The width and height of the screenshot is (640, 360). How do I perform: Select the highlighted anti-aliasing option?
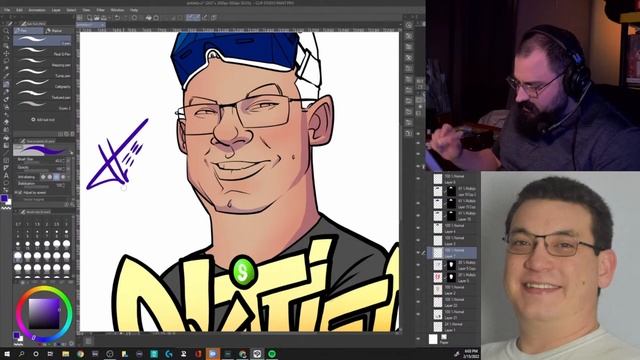57,177
